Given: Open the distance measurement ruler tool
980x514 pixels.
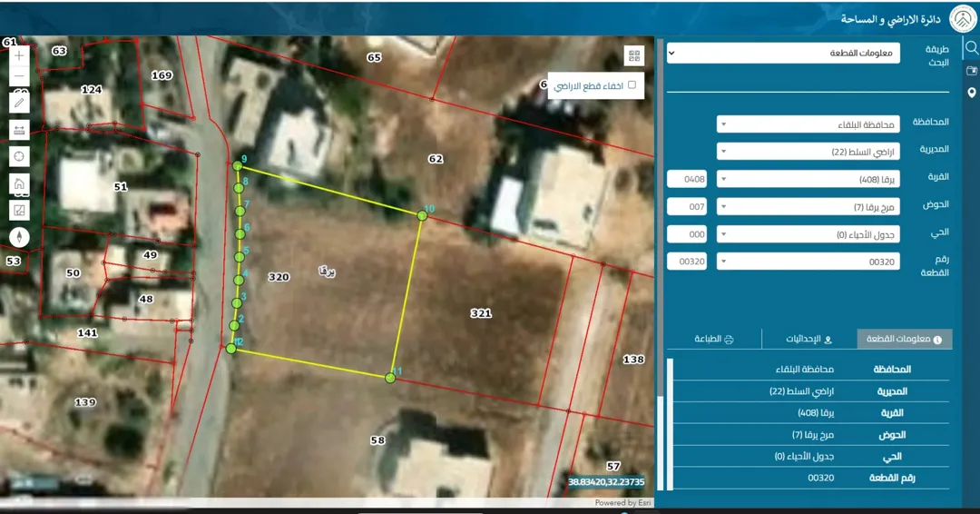Looking at the screenshot, I should click(x=19, y=130).
